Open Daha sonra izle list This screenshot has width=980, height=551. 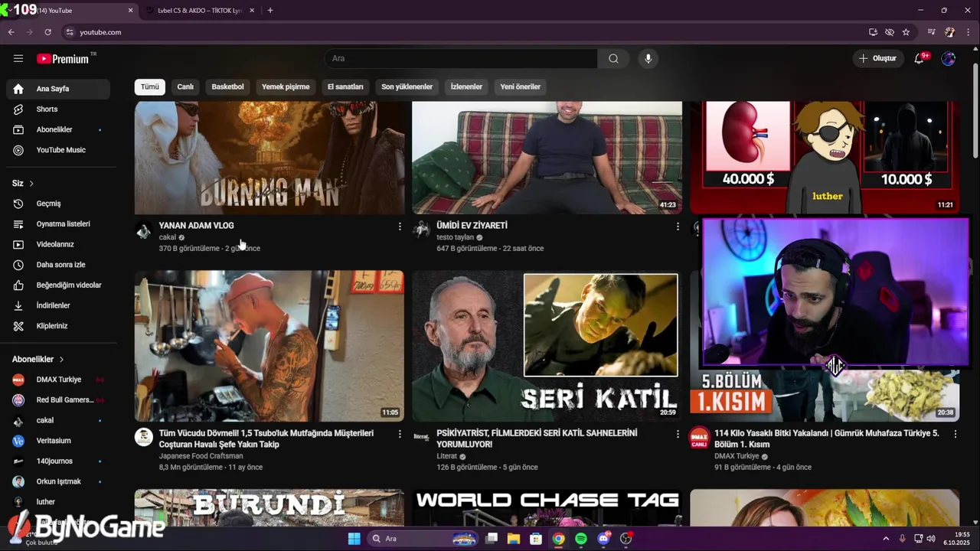point(58,265)
